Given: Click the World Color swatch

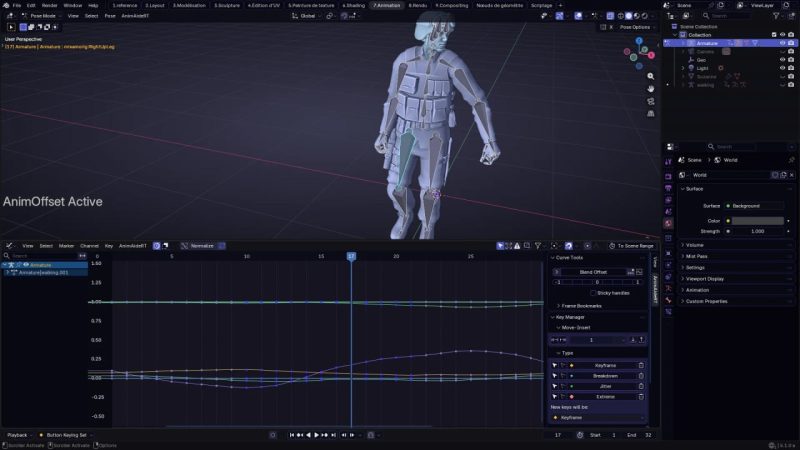Looking at the screenshot, I should coord(757,220).
